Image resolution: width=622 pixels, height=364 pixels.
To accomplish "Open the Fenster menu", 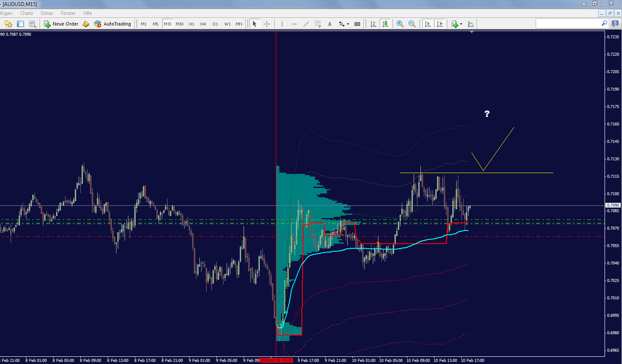I will pyautogui.click(x=68, y=13).
